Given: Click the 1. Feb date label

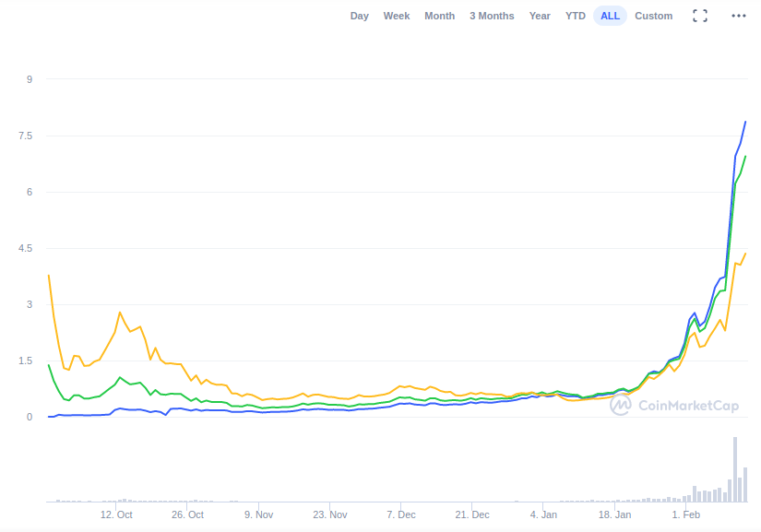Looking at the screenshot, I should [x=685, y=514].
